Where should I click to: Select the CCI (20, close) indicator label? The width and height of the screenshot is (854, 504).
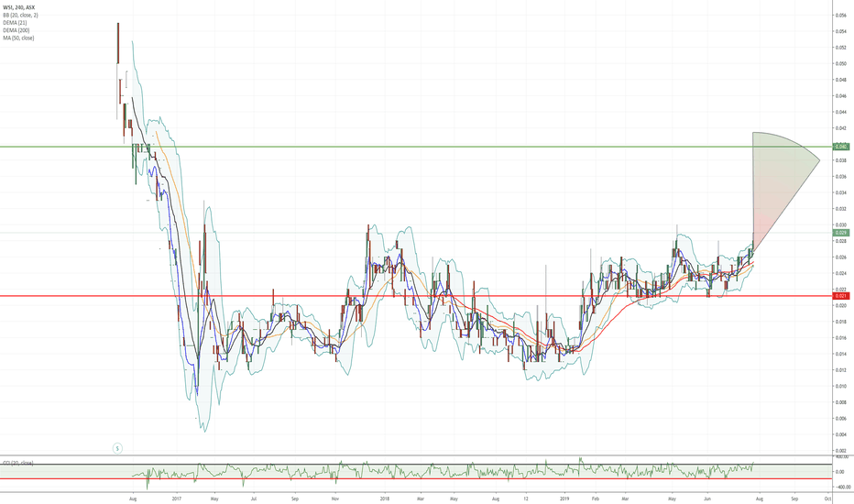pyautogui.click(x=18, y=463)
